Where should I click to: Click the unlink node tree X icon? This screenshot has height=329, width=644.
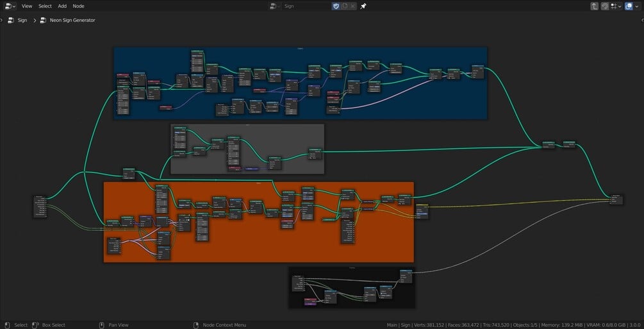(352, 6)
